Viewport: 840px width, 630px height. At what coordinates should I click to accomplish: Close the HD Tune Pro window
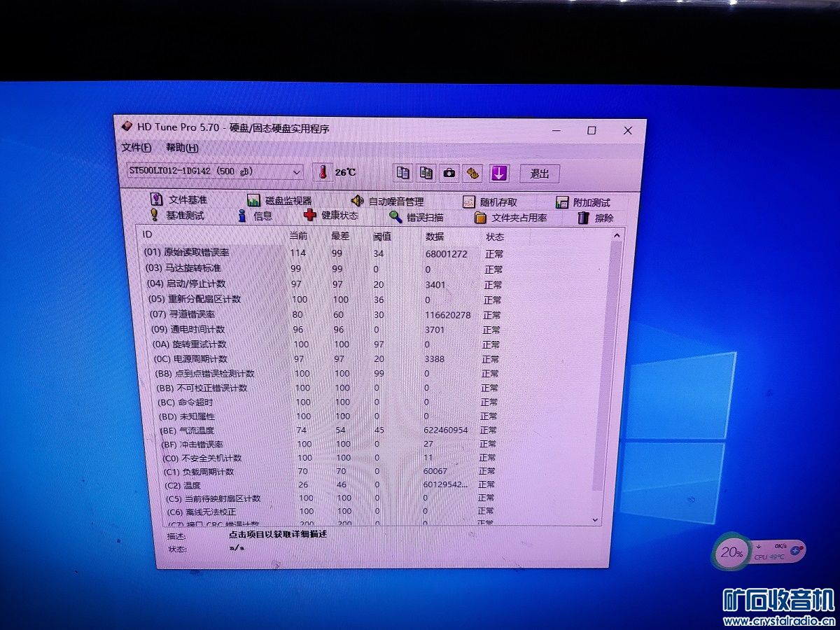627,130
